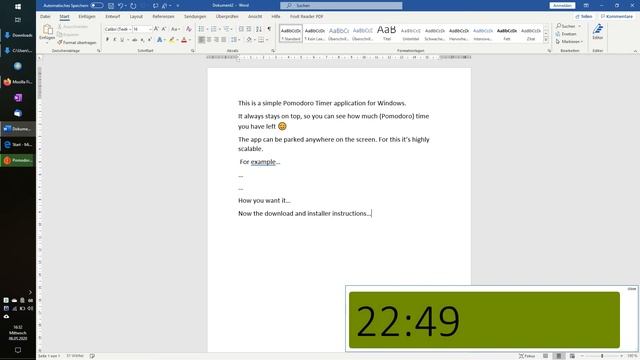The image size is (640, 360).
Task: Click the clear formatting icon
Action: [189, 29]
